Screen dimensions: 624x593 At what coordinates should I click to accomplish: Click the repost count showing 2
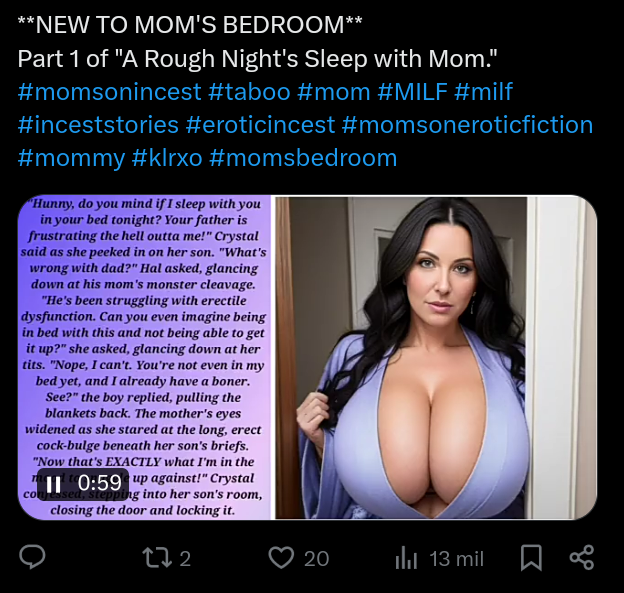tap(185, 558)
